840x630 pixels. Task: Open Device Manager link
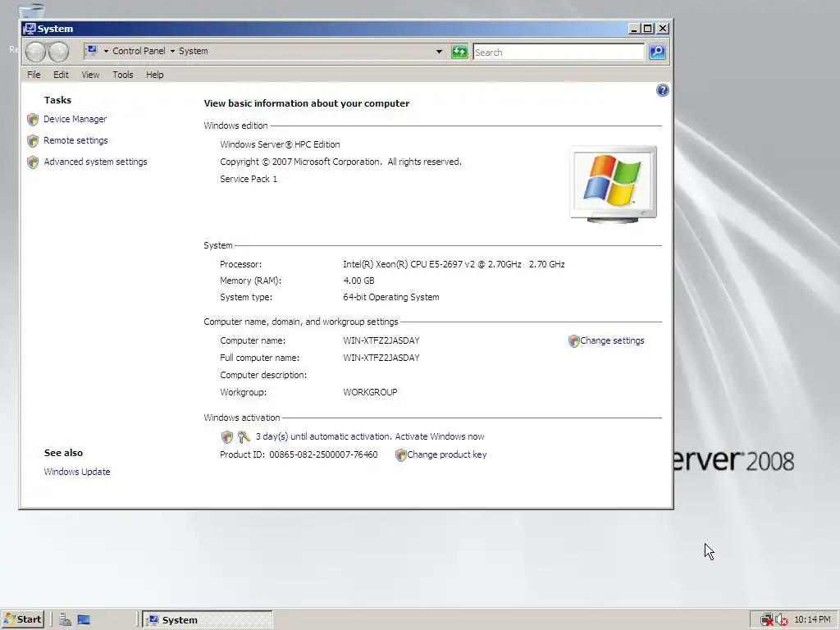(x=75, y=119)
